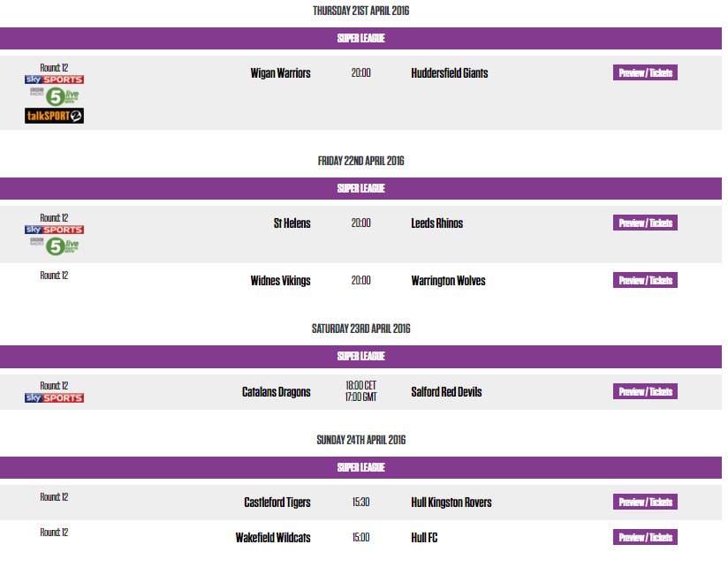The width and height of the screenshot is (728, 567).
Task: Open Preview / Tickets for Wigan v Huddersfield
Action: click(645, 73)
